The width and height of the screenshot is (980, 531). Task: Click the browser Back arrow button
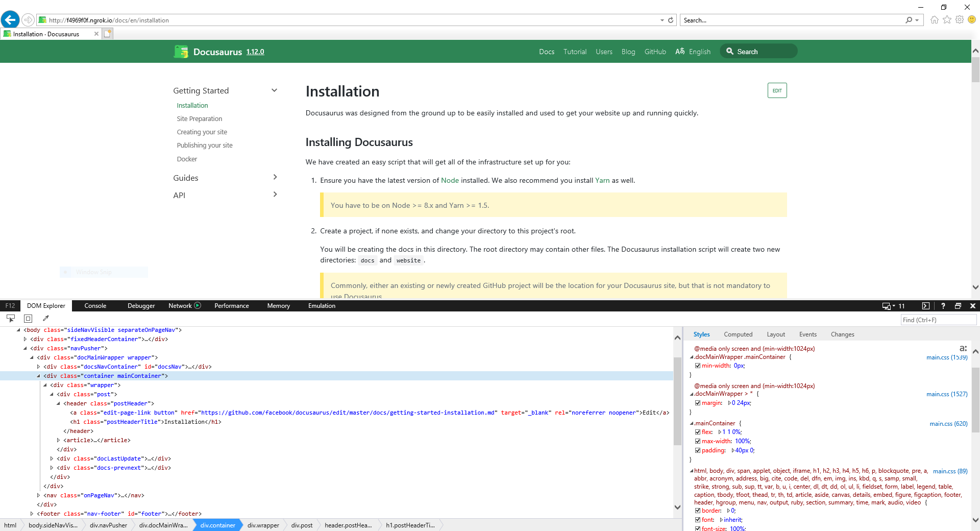point(10,20)
